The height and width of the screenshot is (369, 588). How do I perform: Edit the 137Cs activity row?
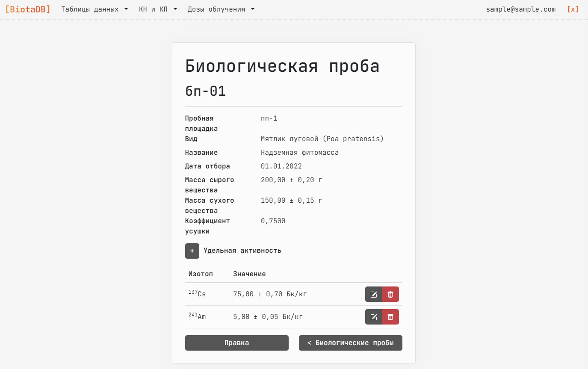(373, 294)
